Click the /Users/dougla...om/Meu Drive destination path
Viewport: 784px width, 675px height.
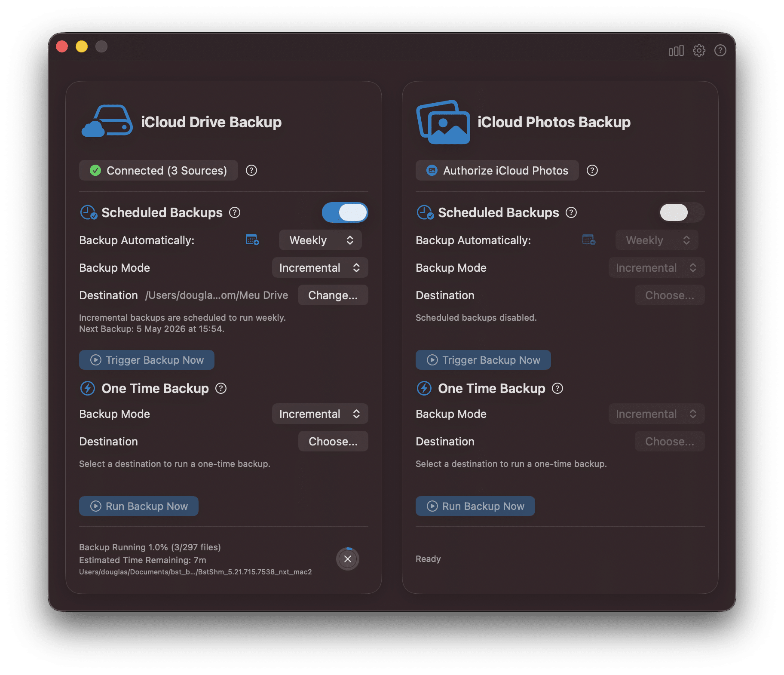(x=217, y=295)
